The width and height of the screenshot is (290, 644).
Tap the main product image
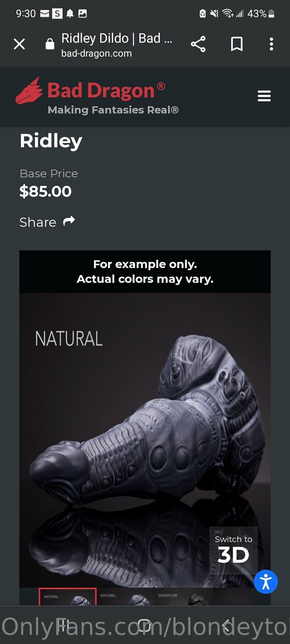[x=145, y=440]
